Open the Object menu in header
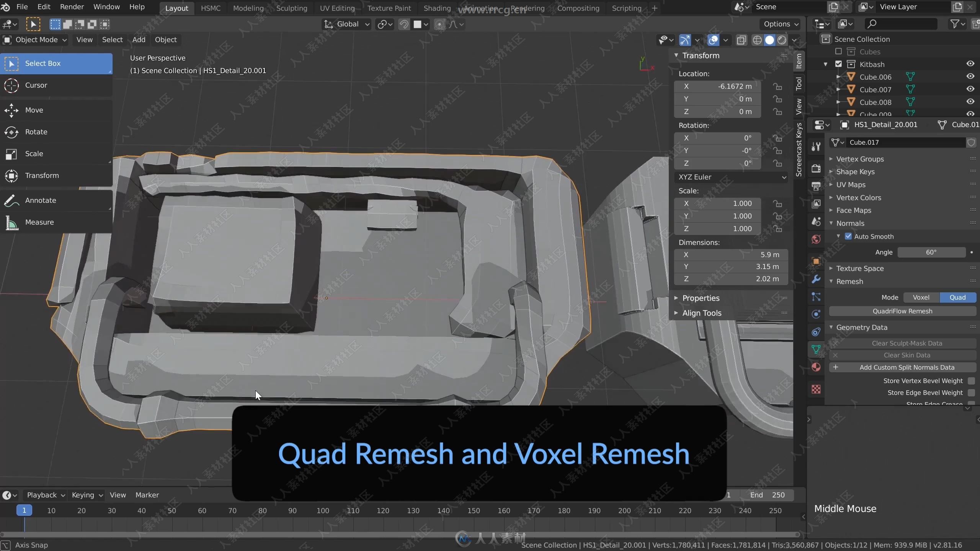This screenshot has height=551, width=980. (165, 39)
